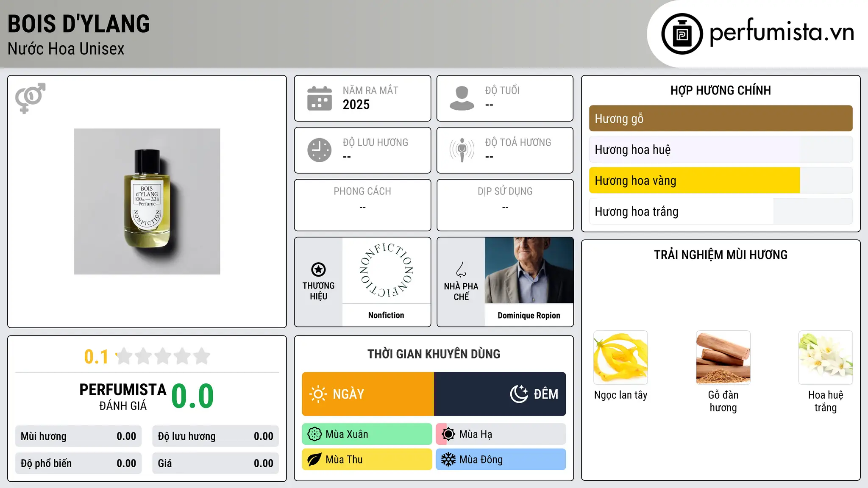Click the Hoa huệ trắng note label
The width and height of the screenshot is (868, 488).
click(x=826, y=401)
